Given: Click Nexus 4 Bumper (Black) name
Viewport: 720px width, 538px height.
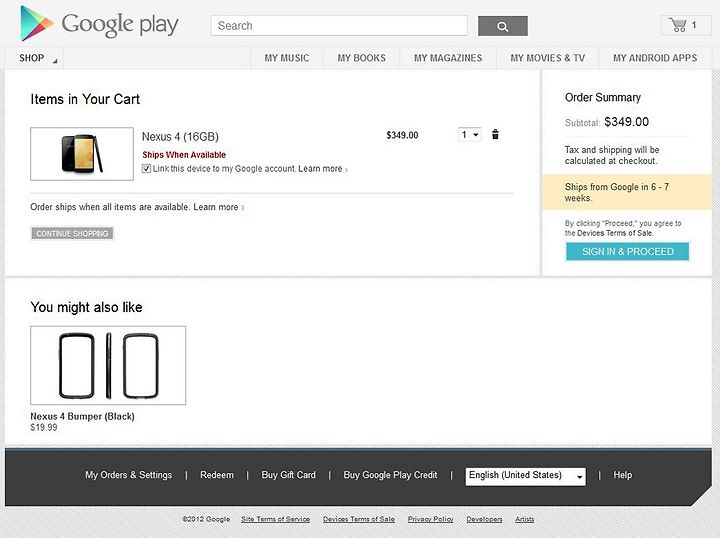Looking at the screenshot, I should [83, 416].
